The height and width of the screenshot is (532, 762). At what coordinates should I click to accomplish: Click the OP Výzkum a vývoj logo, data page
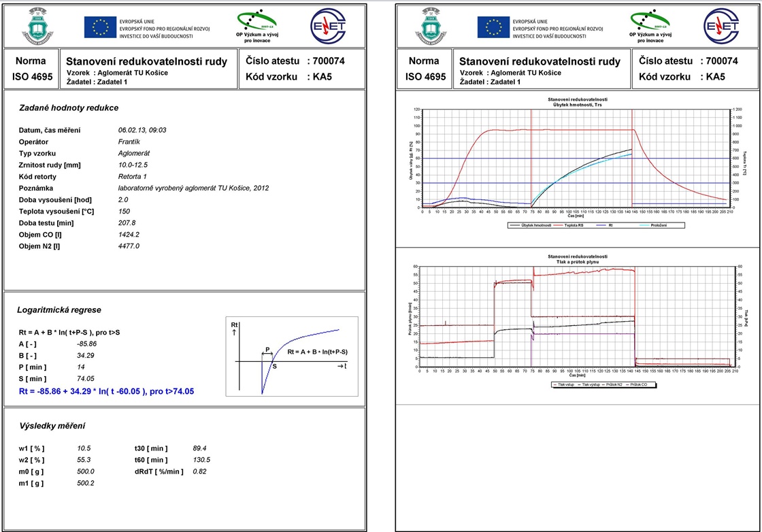tap(258, 27)
